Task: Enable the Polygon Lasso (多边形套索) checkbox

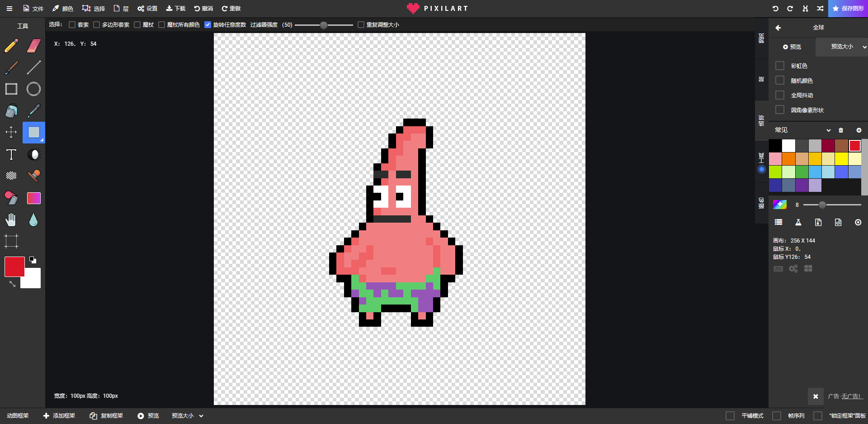Action: [x=96, y=25]
